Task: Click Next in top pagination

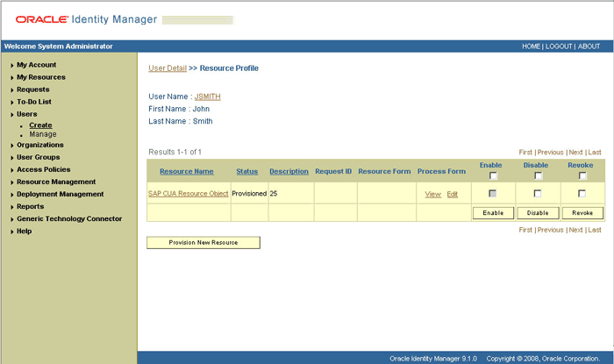Action: pos(575,153)
